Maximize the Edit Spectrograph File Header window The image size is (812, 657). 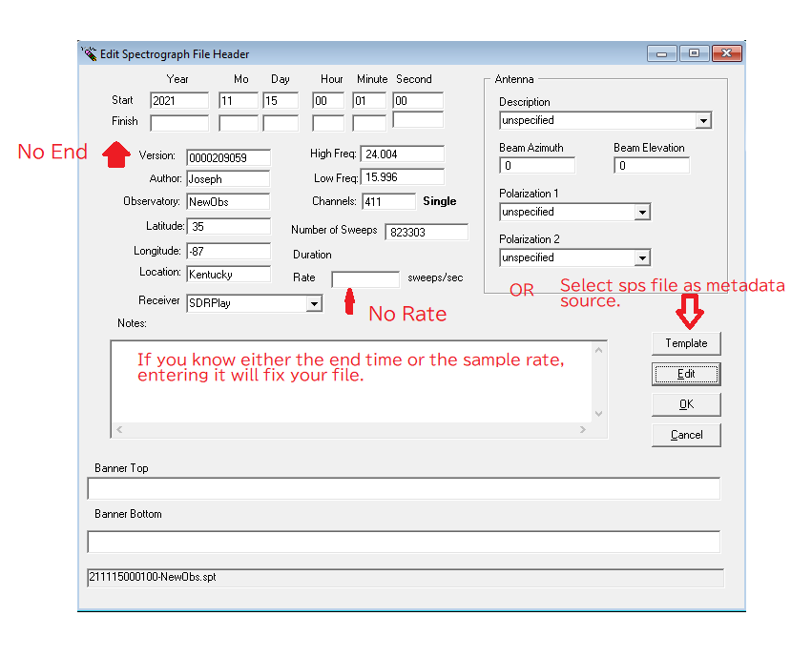pos(694,53)
